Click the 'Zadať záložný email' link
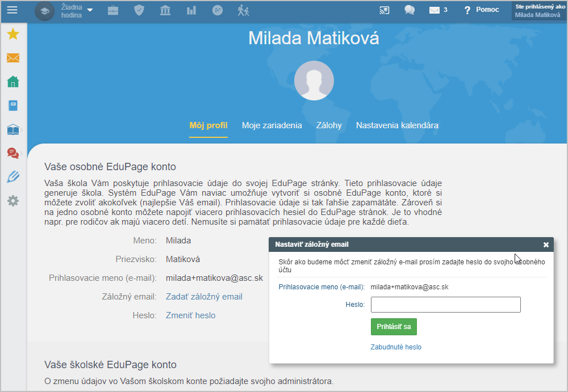Viewport: 568px width, 392px height. click(204, 297)
